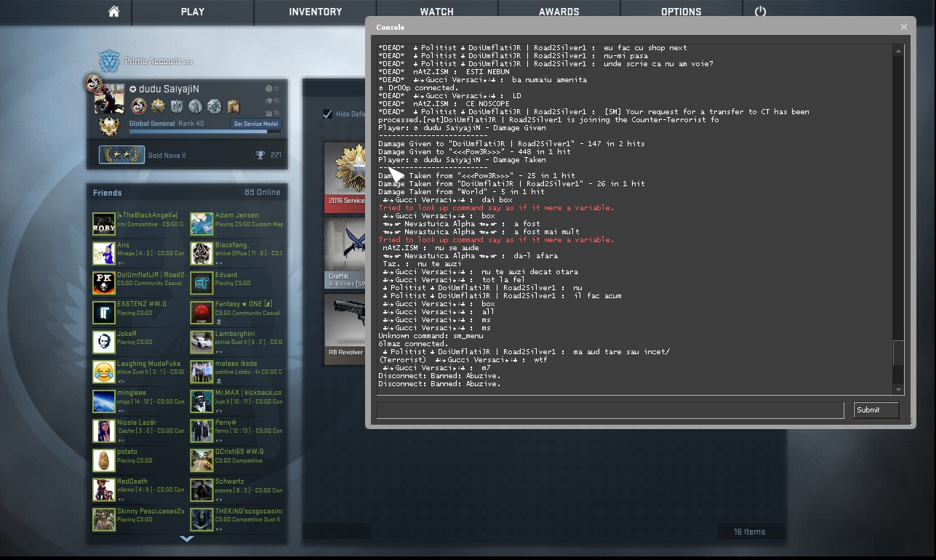
Task: Select the 2016 Service medal item
Action: tap(345, 177)
